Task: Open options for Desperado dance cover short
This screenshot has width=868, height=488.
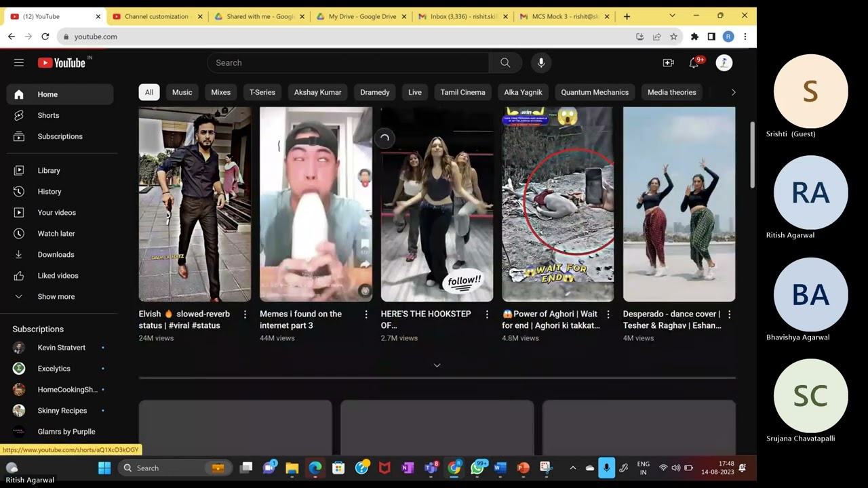Action: [729, 314]
